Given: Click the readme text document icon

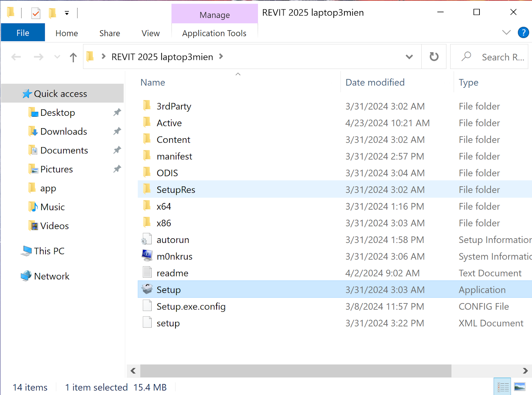Looking at the screenshot, I should click(147, 273).
